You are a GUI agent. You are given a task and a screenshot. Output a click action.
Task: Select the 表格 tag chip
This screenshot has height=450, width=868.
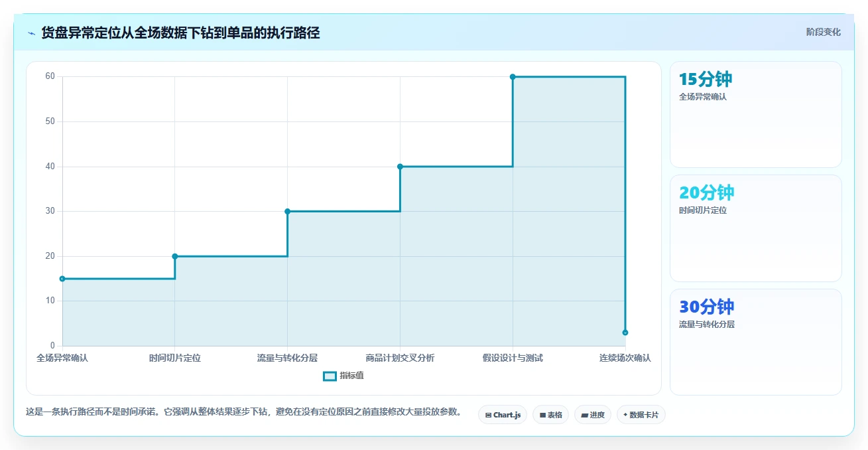(550, 415)
